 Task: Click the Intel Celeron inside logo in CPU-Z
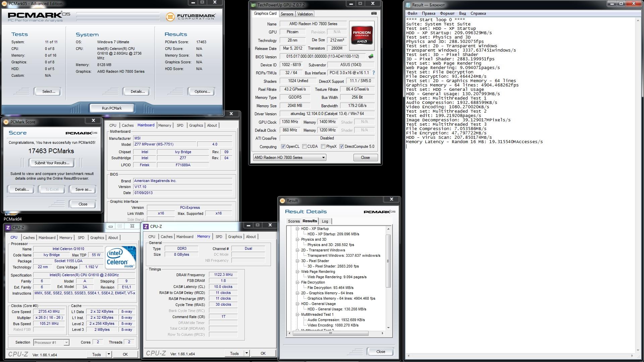120,257
